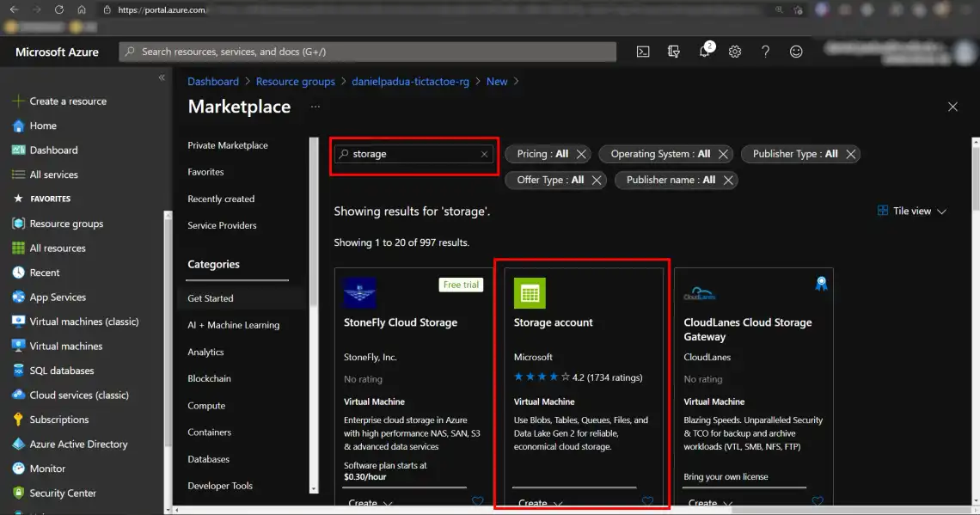View notifications via the bell icon

click(704, 51)
